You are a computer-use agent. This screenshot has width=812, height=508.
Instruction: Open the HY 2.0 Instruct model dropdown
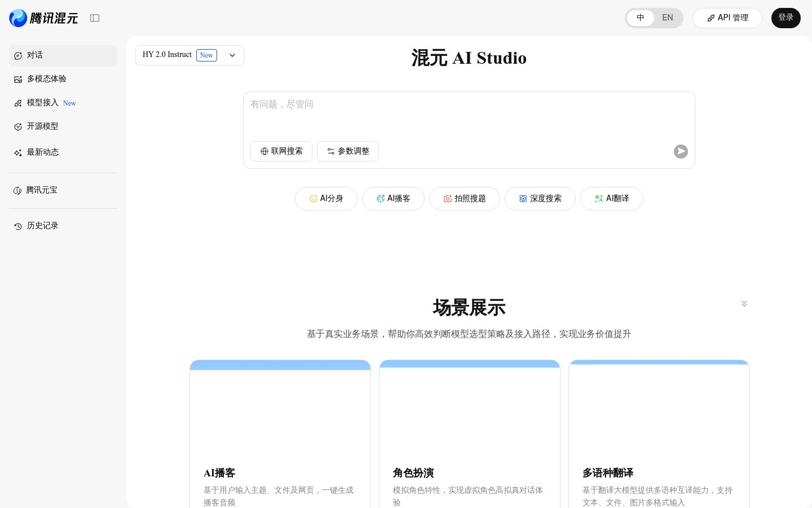[x=189, y=55]
